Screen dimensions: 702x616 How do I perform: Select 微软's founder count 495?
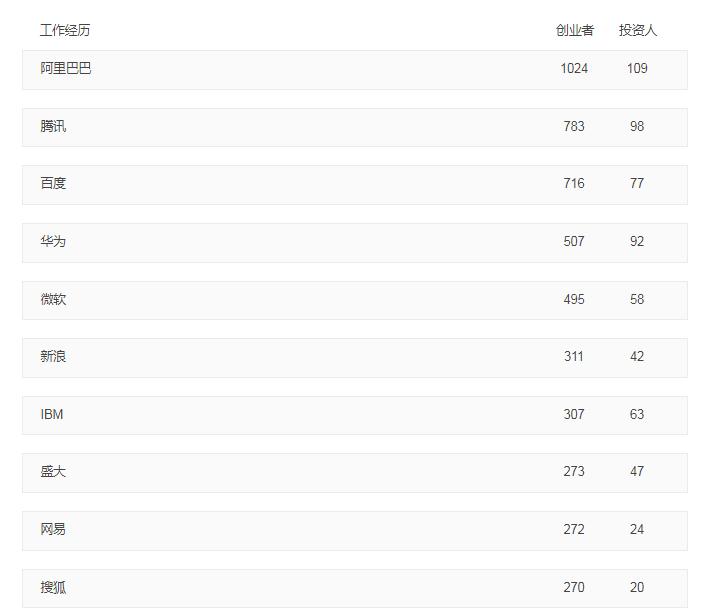coord(574,300)
